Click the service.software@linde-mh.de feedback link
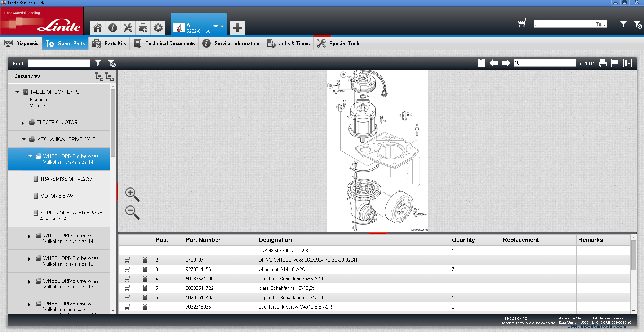Screen dimensions: 644x332 tap(527, 323)
